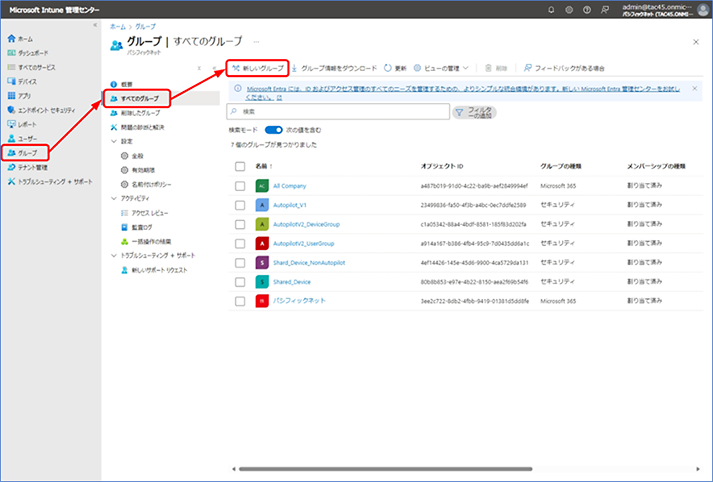
Task: Click the グループ icon in sidebar
Action: point(11,153)
